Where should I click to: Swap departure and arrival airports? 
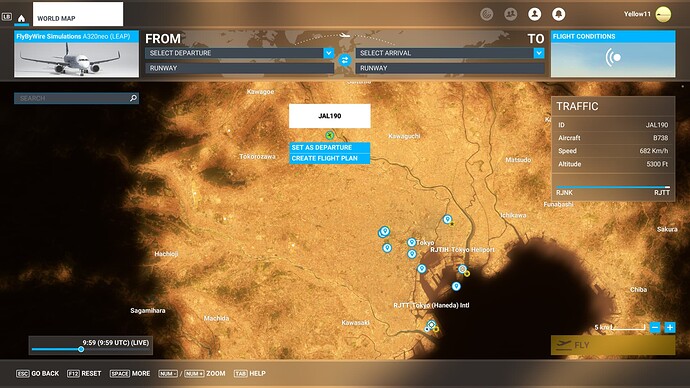pyautogui.click(x=345, y=60)
